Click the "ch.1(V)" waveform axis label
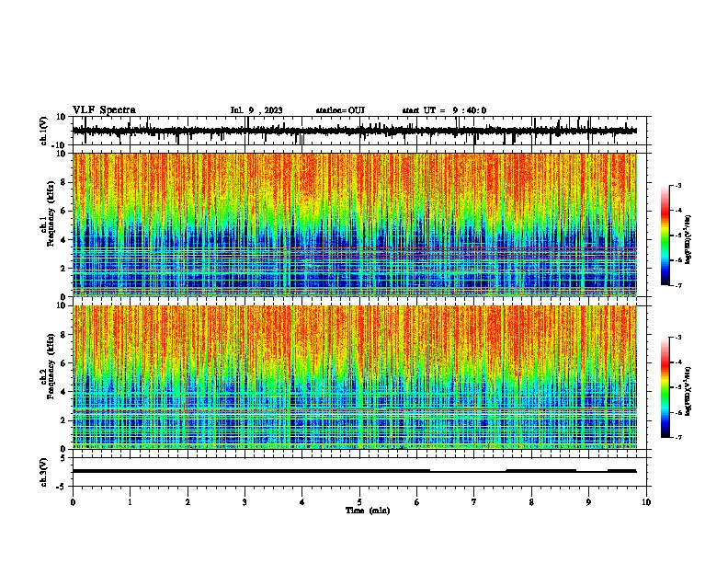The height and width of the screenshot is (563, 728). tap(44, 131)
